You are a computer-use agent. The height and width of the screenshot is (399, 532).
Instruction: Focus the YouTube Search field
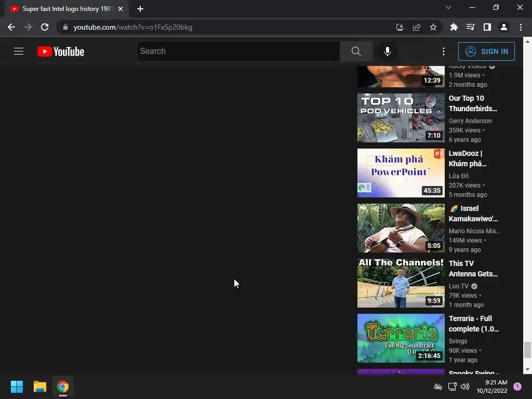[238, 51]
